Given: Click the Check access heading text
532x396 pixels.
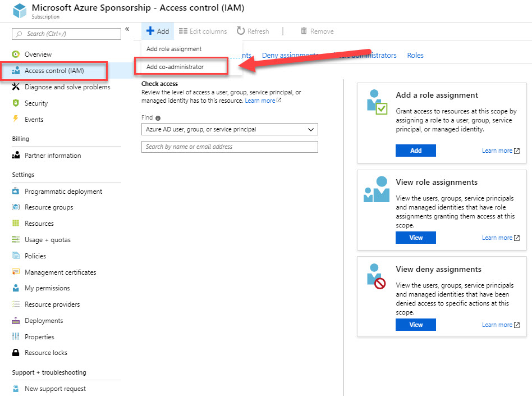Looking at the screenshot, I should (159, 84).
